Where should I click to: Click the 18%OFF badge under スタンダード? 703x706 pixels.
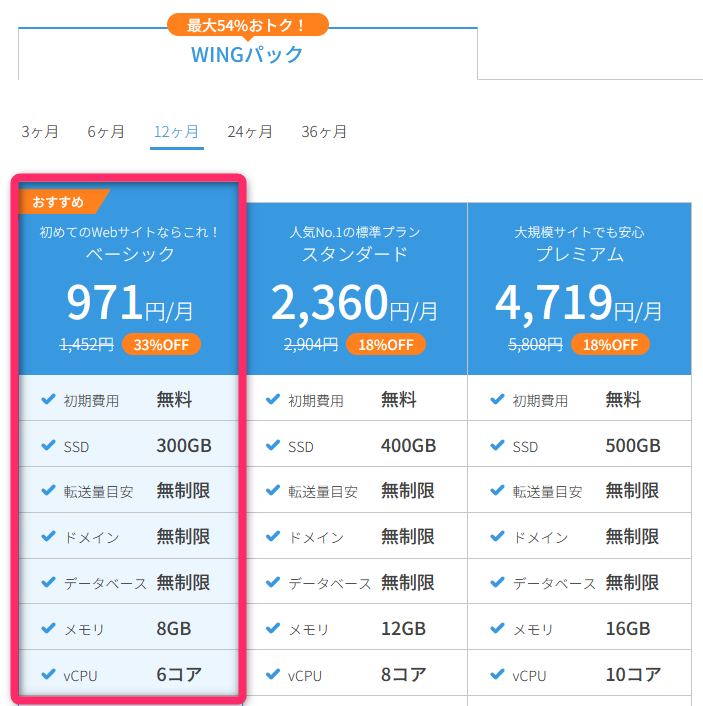coord(386,344)
